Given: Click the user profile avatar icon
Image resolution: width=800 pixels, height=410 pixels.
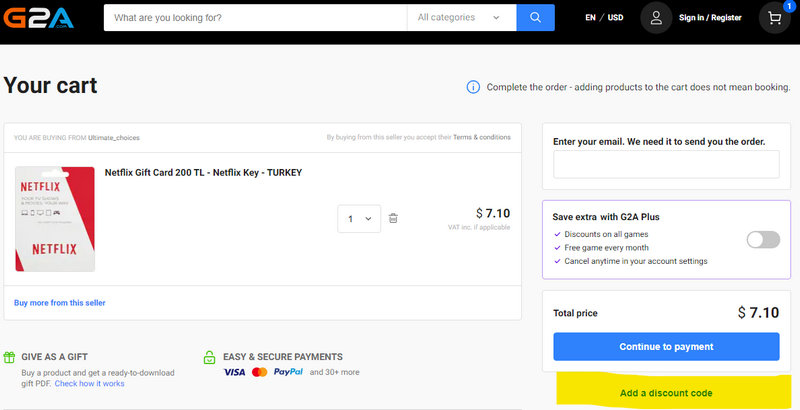Looking at the screenshot, I should 656,18.
